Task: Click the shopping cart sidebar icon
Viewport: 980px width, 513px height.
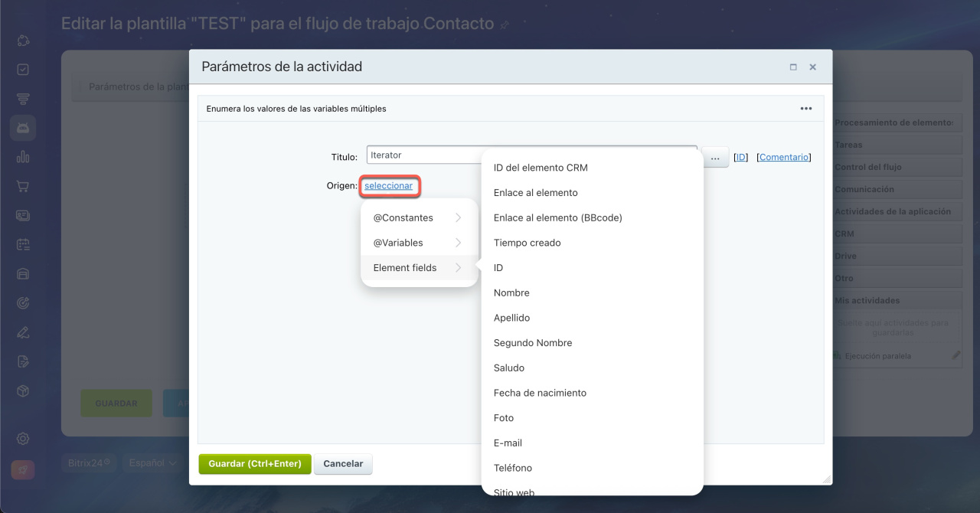Action: [x=23, y=186]
